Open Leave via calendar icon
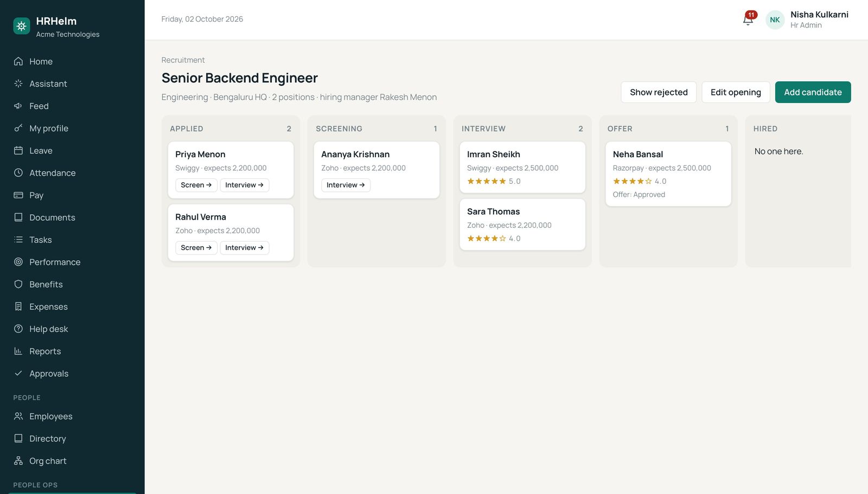The image size is (868, 494). [18, 150]
